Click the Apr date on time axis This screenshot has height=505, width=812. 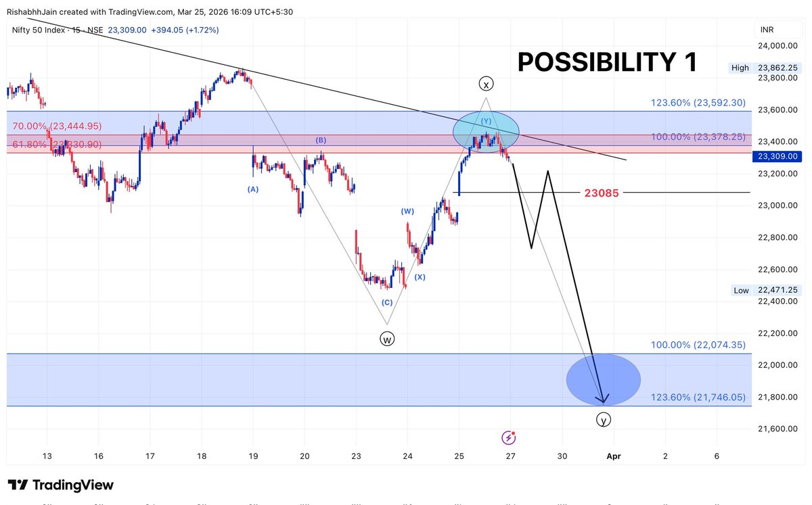(x=614, y=456)
